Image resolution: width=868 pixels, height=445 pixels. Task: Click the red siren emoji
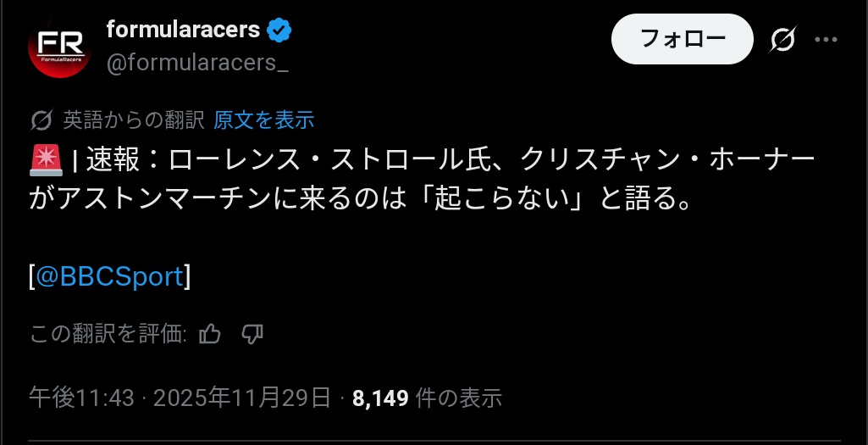(x=44, y=159)
